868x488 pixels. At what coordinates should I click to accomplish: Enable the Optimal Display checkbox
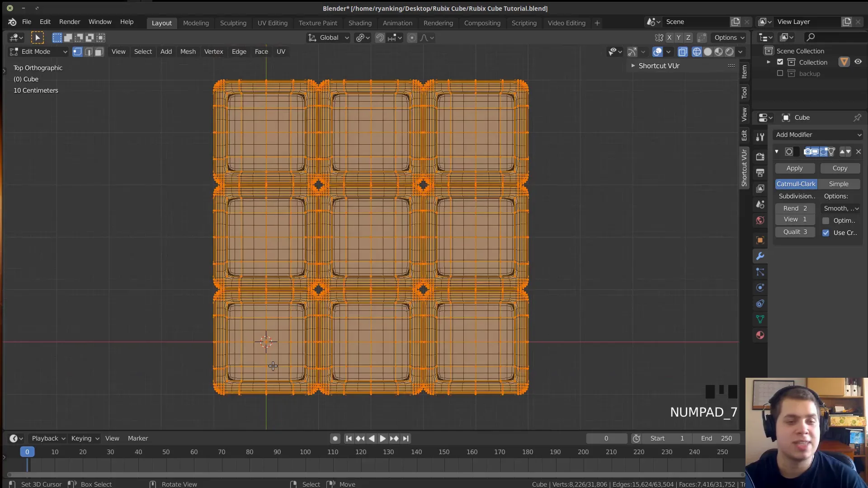coord(827,221)
